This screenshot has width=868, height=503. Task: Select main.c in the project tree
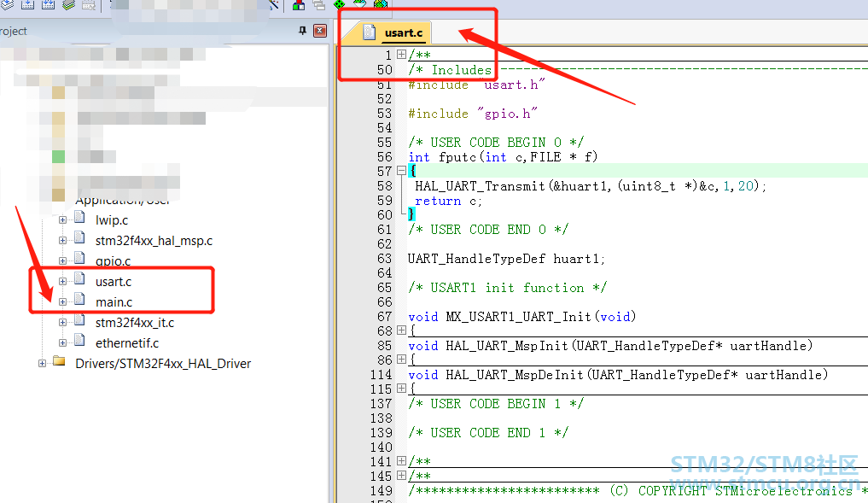point(114,302)
